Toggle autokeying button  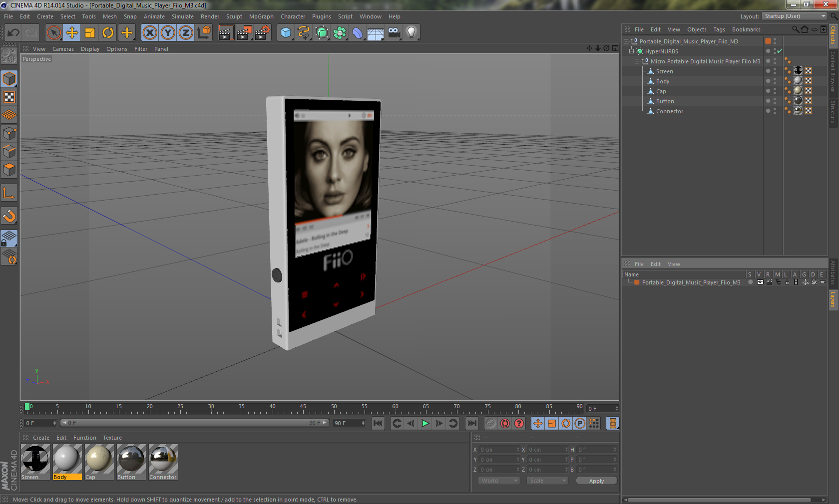[505, 423]
